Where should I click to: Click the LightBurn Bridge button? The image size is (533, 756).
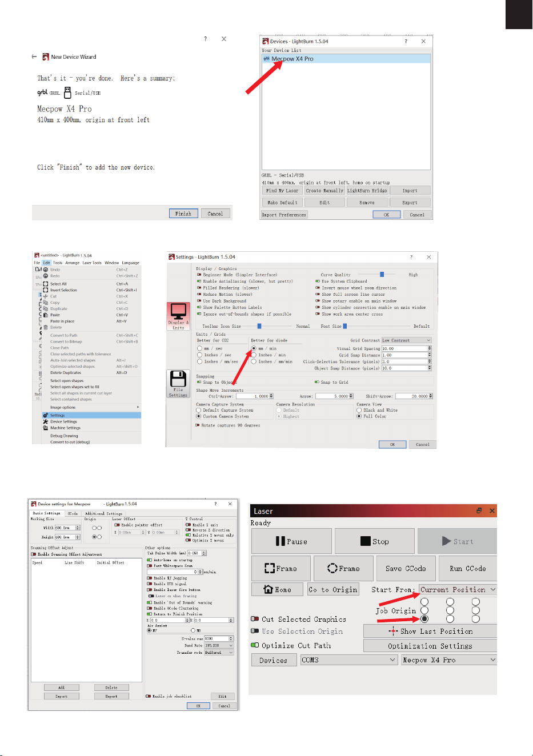pyautogui.click(x=367, y=191)
